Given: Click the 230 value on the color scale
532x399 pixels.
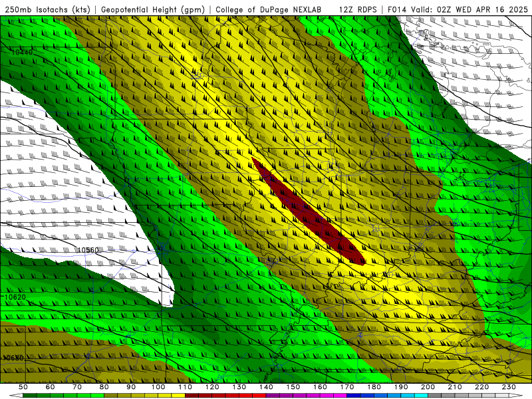Looking at the screenshot, I should point(509,387).
